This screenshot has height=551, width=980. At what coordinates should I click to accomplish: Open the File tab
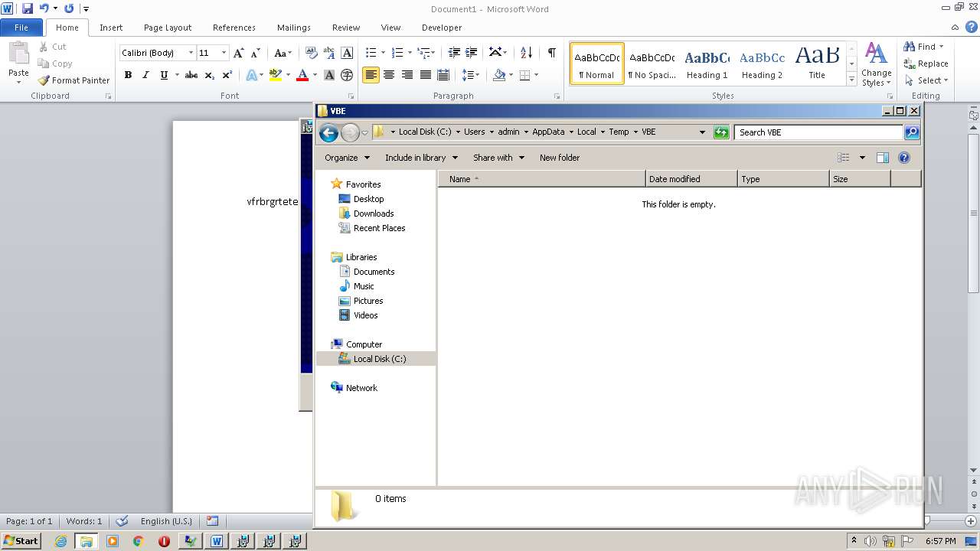pyautogui.click(x=21, y=28)
